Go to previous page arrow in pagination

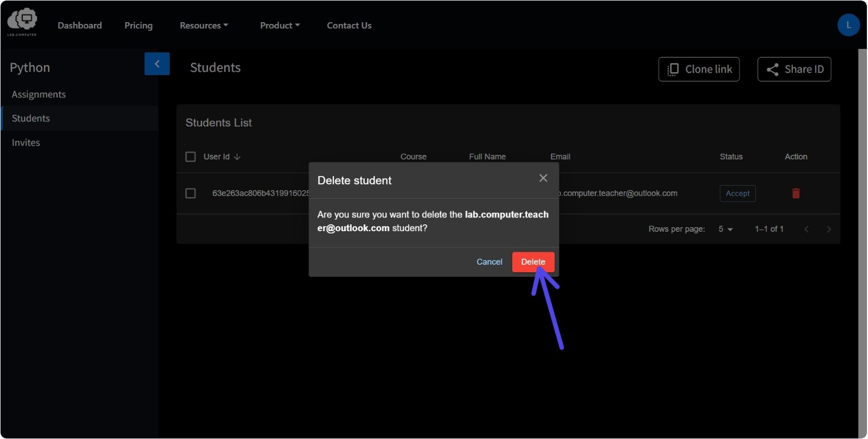point(807,229)
